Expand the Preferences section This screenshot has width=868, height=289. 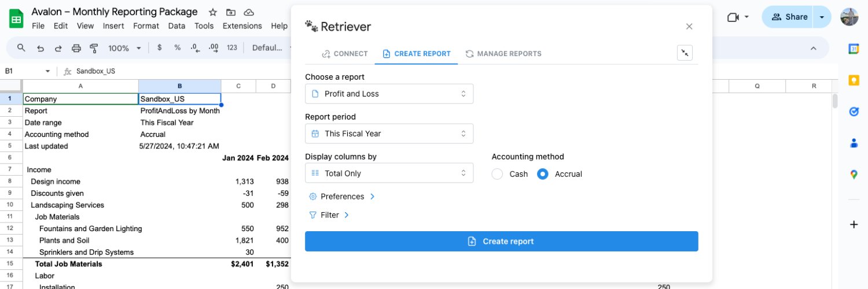342,197
